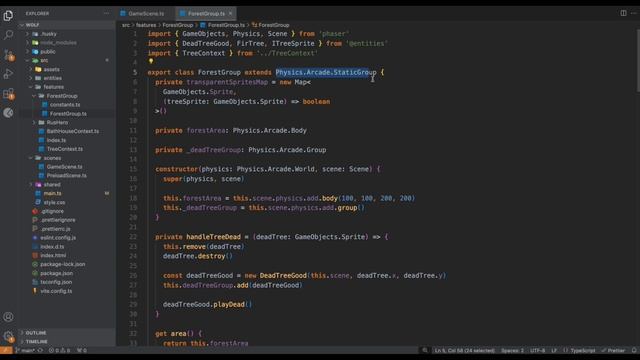Viewport: 640px width, 360px height.
Task: Collapse the ForestGroup folder in tree
Action: coord(67,96)
